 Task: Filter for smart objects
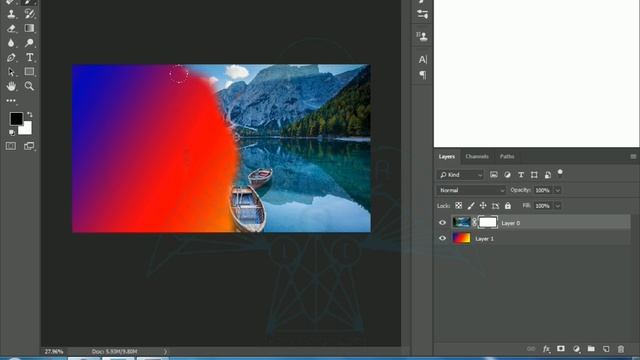click(548, 175)
